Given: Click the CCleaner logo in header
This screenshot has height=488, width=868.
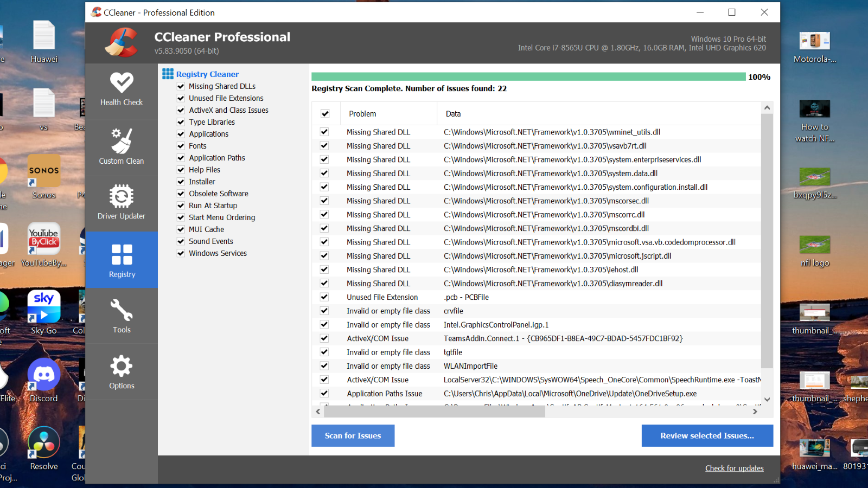Looking at the screenshot, I should [122, 42].
